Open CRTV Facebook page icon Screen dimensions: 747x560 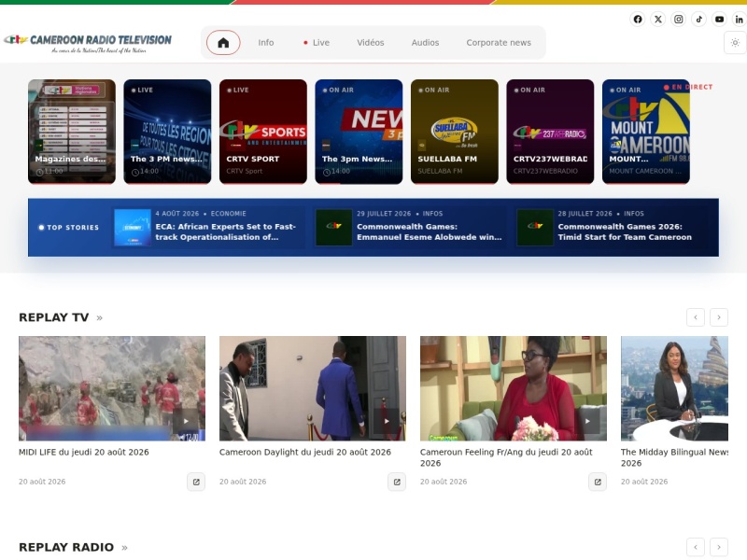pyautogui.click(x=638, y=19)
